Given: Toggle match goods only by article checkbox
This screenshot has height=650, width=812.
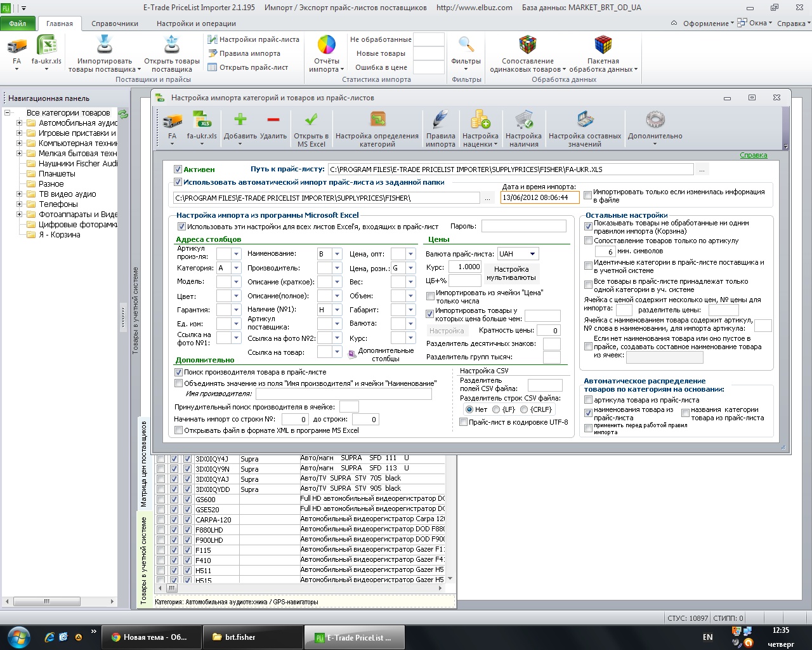Looking at the screenshot, I should (x=588, y=241).
